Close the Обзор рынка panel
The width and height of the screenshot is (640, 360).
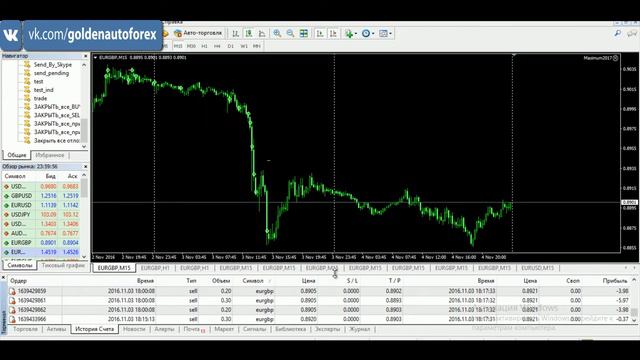pos(85,167)
